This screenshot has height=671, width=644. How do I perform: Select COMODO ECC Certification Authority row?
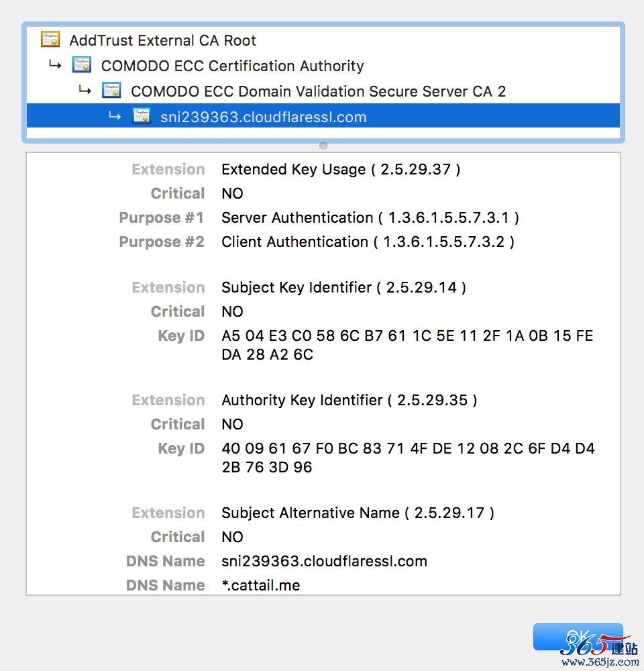pos(323,66)
